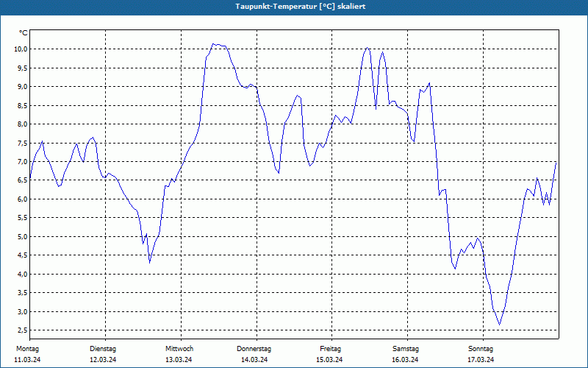Click the 6,0 y-axis label

tap(23, 199)
